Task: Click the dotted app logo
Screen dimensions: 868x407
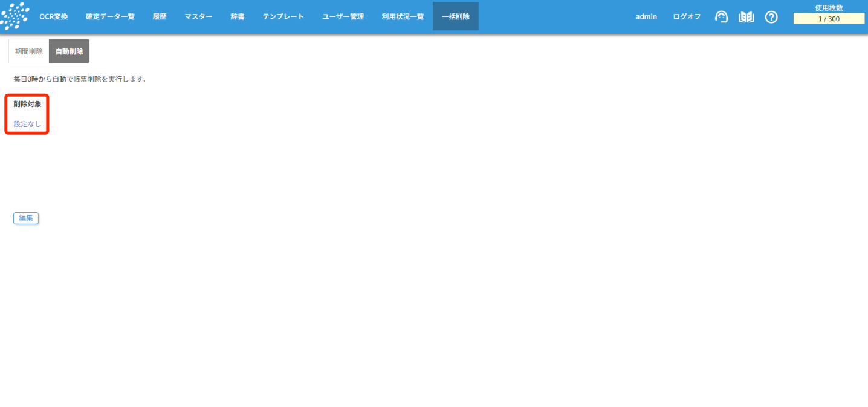Action: [15, 16]
